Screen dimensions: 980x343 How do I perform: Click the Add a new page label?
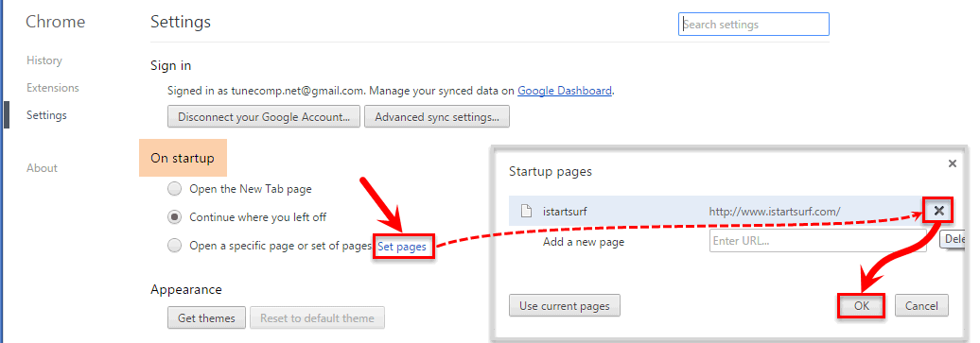(x=584, y=242)
